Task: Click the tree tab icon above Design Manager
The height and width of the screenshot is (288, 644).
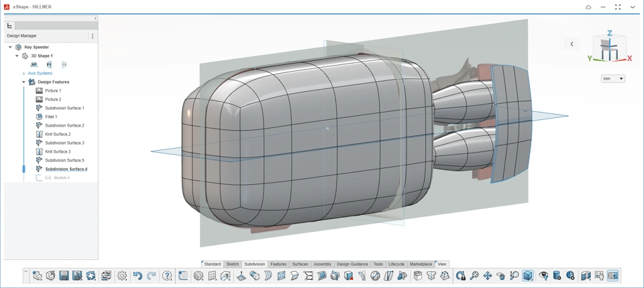Action: (x=10, y=26)
